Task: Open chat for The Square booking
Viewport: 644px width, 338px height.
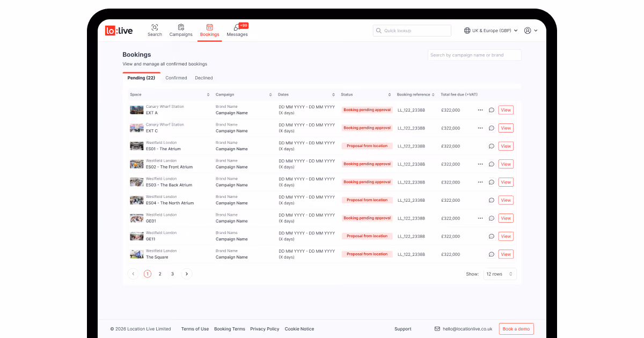Action: tap(491, 254)
